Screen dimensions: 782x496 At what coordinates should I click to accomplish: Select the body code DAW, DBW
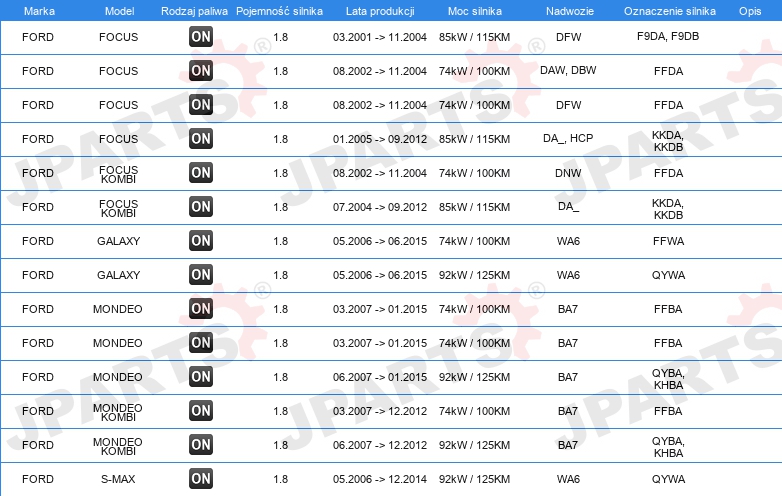[x=568, y=70]
